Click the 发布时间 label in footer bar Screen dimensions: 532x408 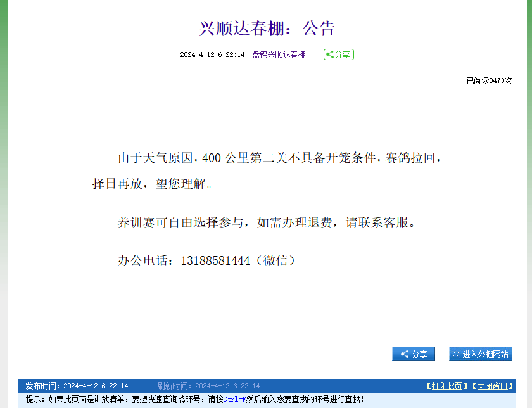pos(43,386)
